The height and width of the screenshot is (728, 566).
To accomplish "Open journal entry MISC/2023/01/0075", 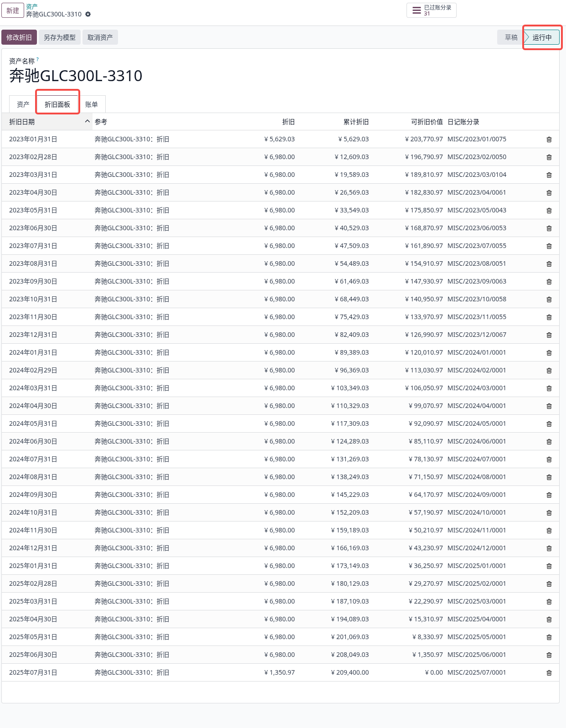I will (x=477, y=139).
